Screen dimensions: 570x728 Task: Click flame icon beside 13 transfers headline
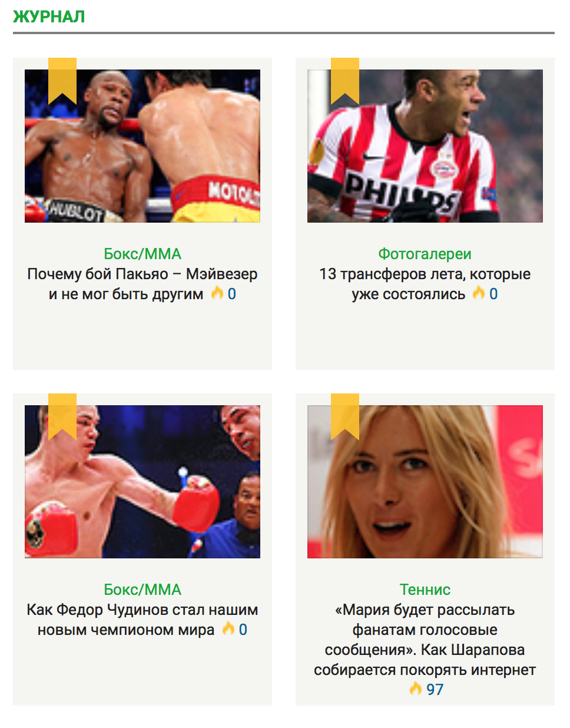479,293
